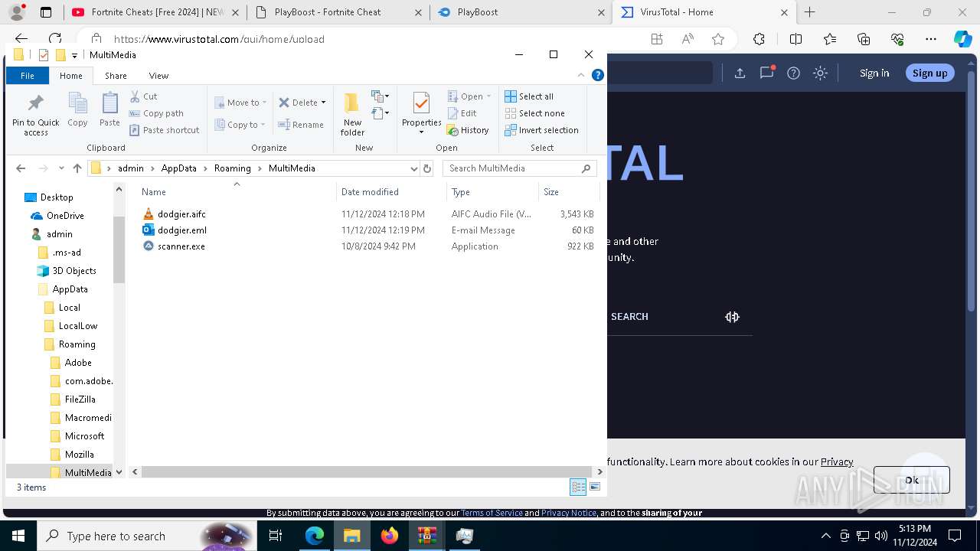980x551 pixels.
Task: Open Explorer Help question mark icon
Action: pyautogui.click(x=598, y=75)
